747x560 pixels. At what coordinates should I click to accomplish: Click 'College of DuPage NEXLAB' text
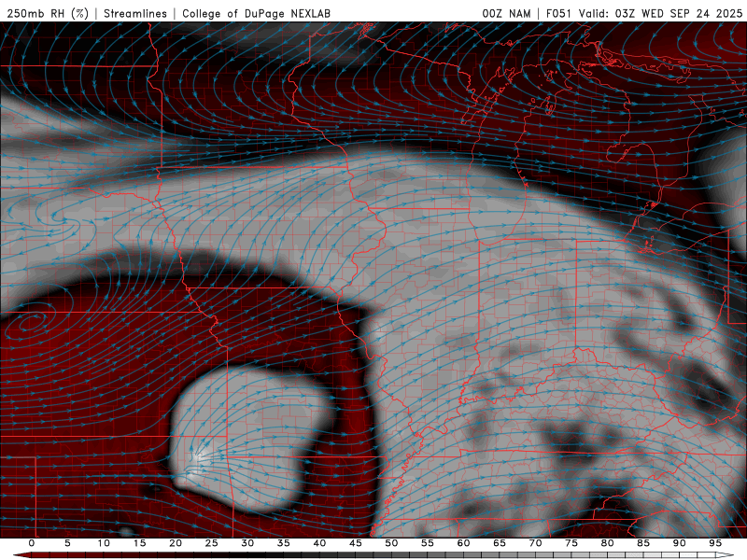256,13
